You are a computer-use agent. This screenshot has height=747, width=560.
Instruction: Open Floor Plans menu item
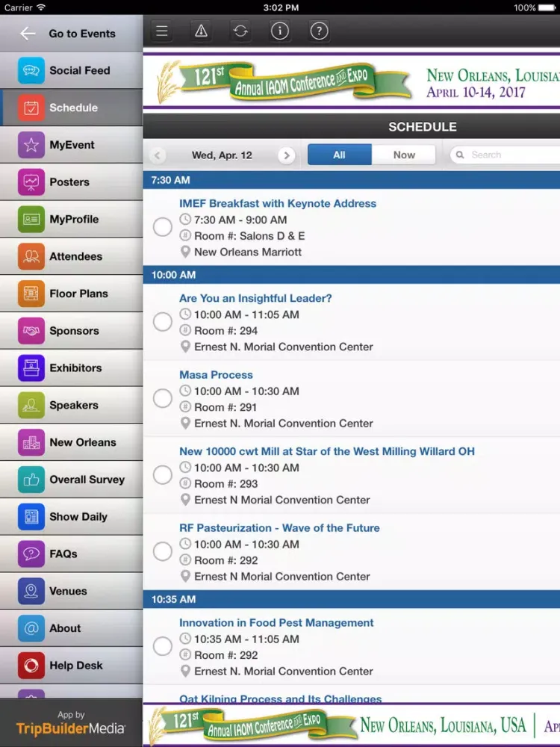(x=72, y=294)
